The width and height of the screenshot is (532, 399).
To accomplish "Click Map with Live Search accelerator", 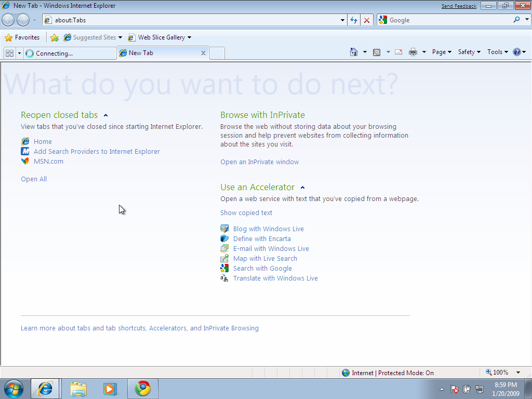I will (x=265, y=258).
